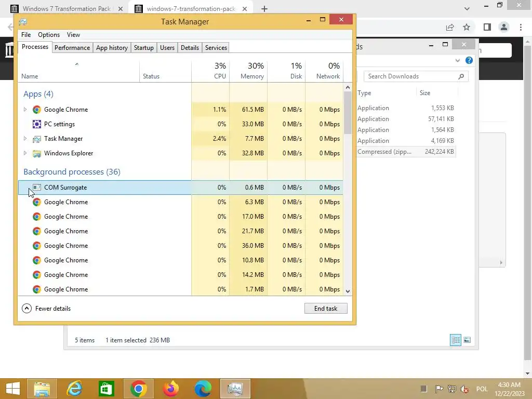Screen dimensions: 532x399
Task: Select the Chrome process using 36.0 MB
Action: [180, 246]
